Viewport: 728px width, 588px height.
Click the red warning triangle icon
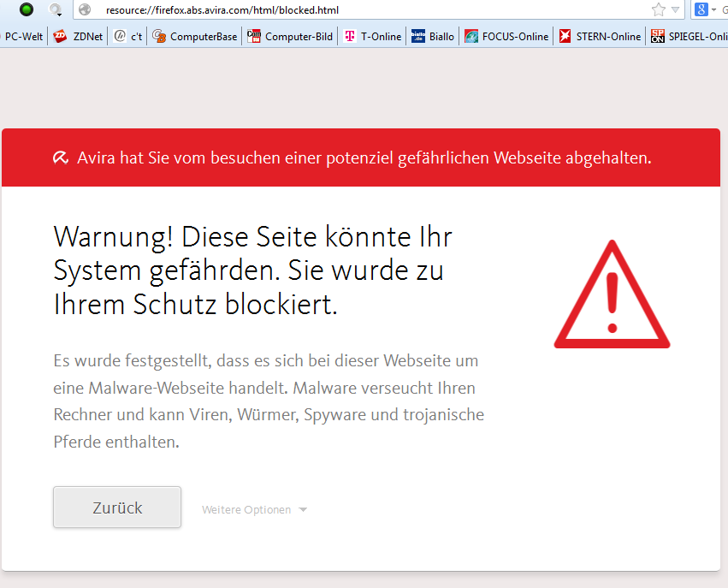point(612,294)
